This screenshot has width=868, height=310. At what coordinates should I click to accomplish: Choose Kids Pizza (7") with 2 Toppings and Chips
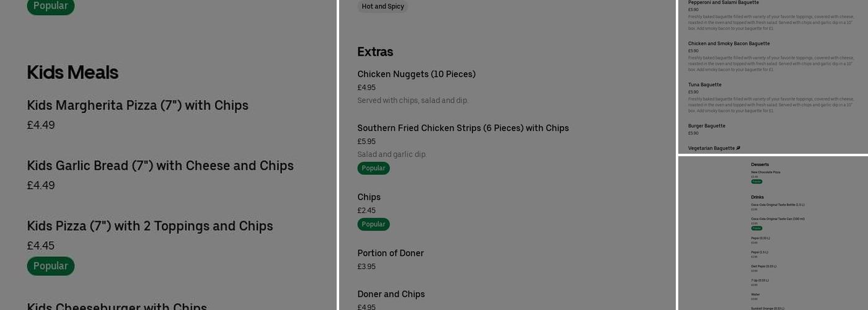coord(150,226)
